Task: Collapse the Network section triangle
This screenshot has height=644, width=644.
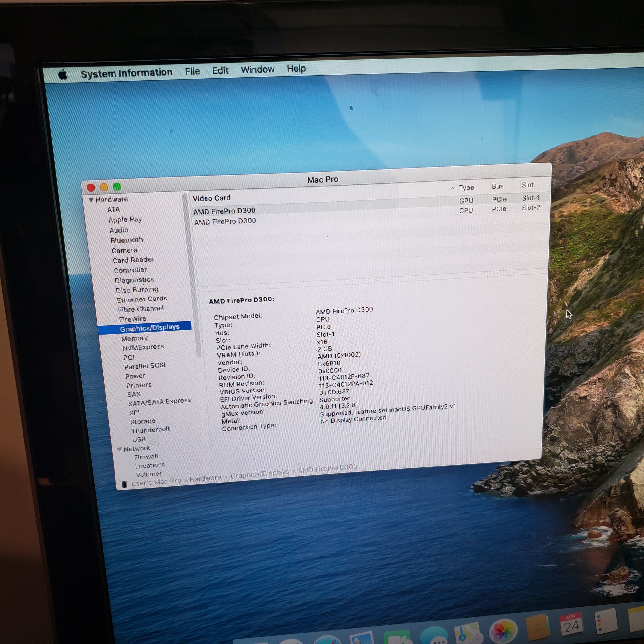Action: [119, 449]
